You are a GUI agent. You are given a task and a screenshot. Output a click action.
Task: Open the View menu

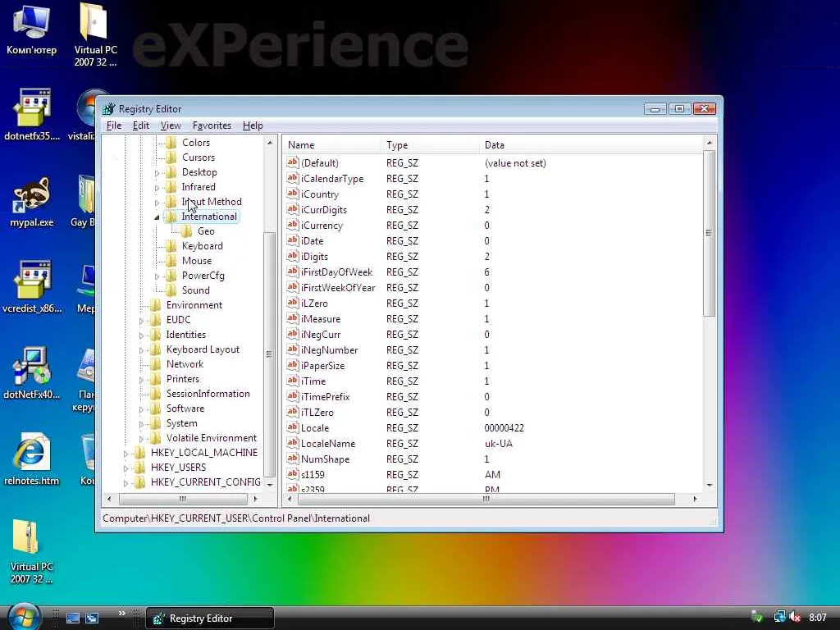tap(171, 126)
